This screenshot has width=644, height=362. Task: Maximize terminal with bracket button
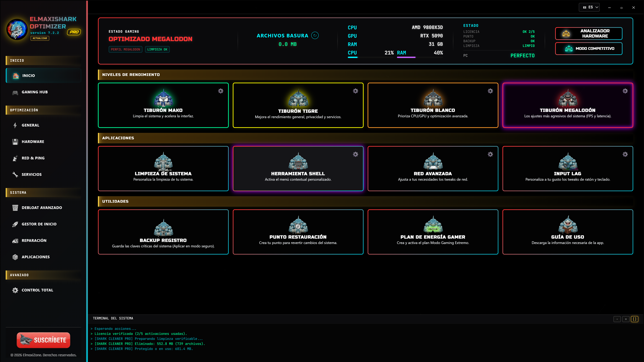[x=634, y=319]
